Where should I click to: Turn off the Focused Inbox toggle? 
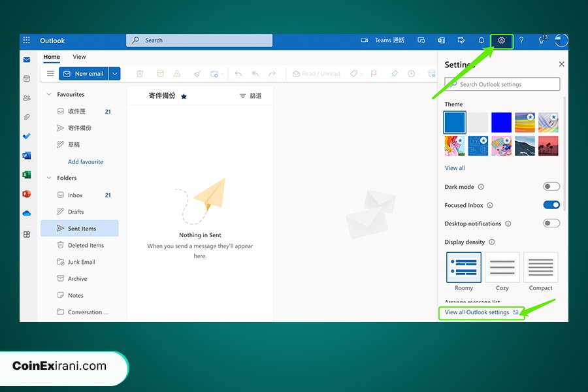point(551,205)
